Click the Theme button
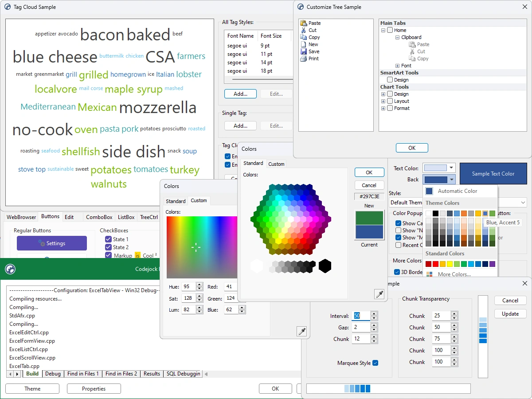The height and width of the screenshot is (399, 532). (32, 389)
